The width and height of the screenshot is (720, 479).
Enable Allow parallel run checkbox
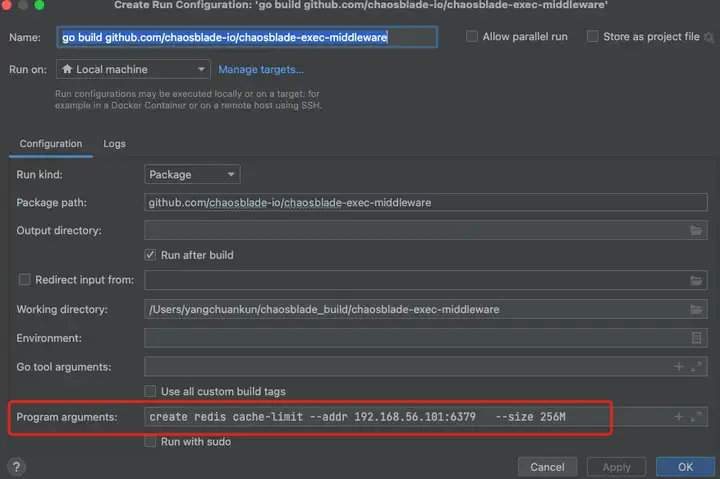[472, 36]
